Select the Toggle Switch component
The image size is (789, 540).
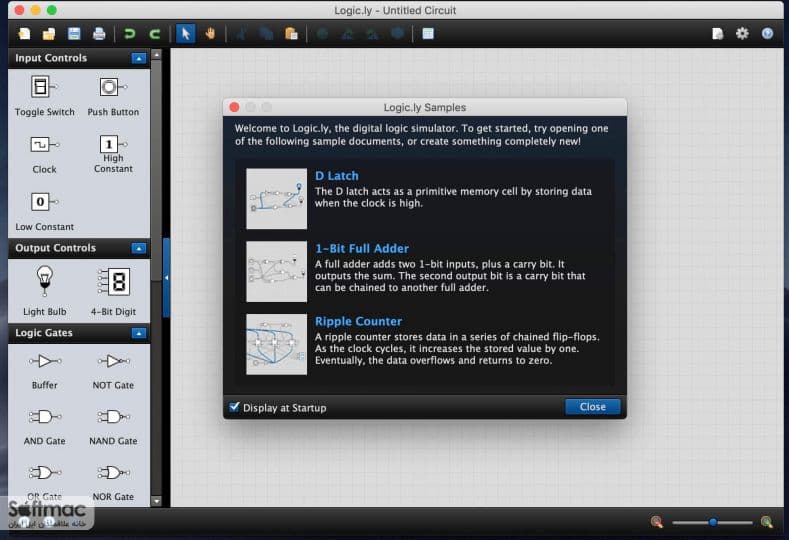pyautogui.click(x=44, y=96)
